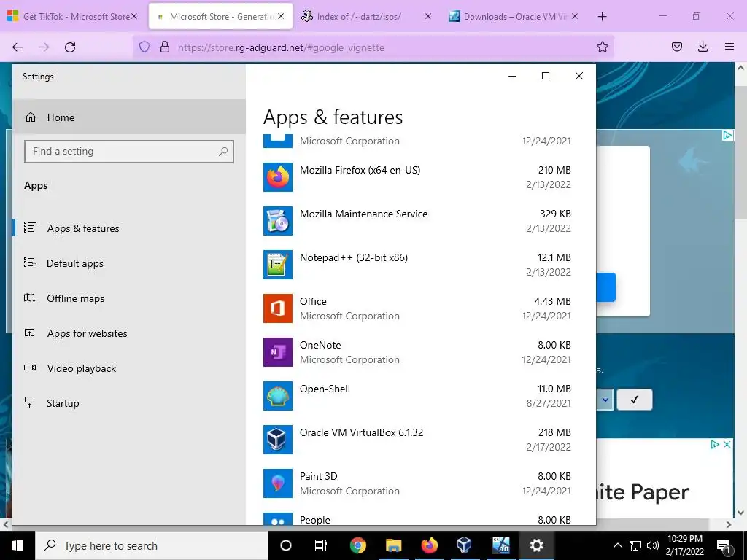Open Offline maps settings
Viewport: 747px width, 560px height.
pyautogui.click(x=129, y=298)
